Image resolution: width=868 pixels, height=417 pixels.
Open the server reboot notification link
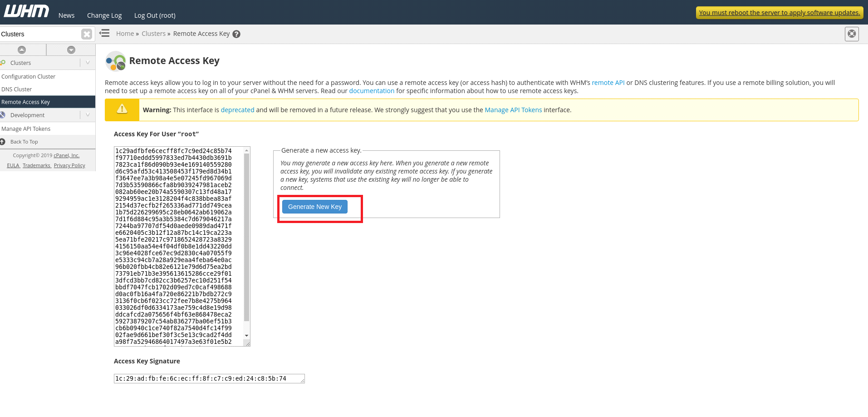(x=780, y=13)
